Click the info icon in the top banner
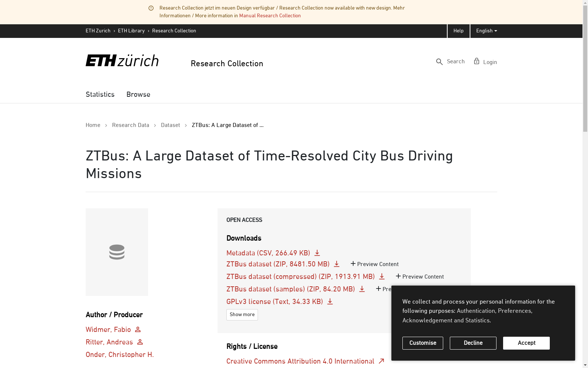This screenshot has width=588, height=368. click(x=151, y=8)
